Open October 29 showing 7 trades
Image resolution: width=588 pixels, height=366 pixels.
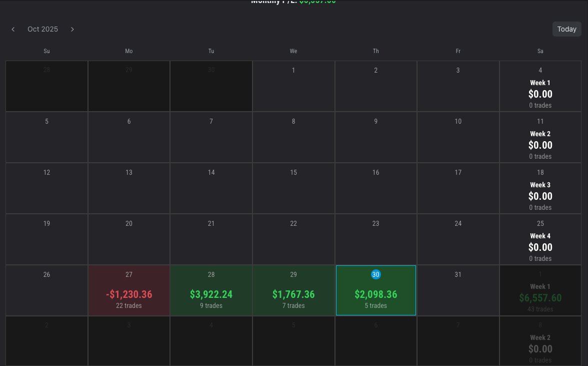click(x=293, y=290)
